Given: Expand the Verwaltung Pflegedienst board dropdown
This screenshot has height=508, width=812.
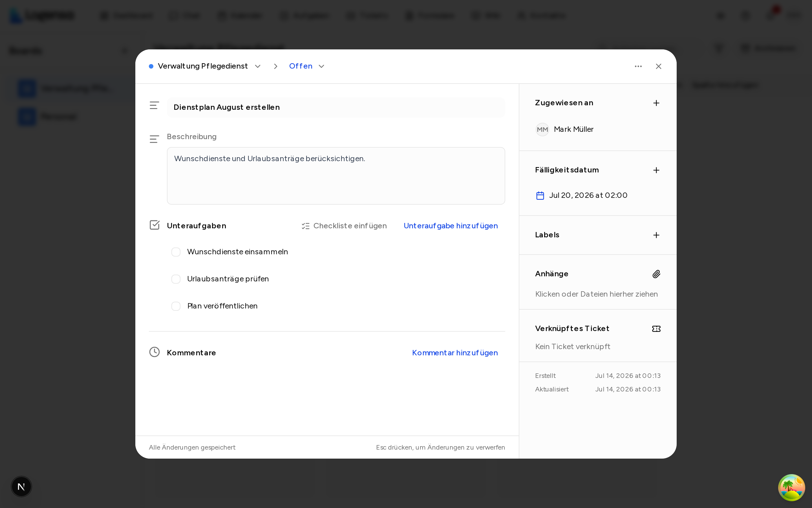Looking at the screenshot, I should coord(258,66).
